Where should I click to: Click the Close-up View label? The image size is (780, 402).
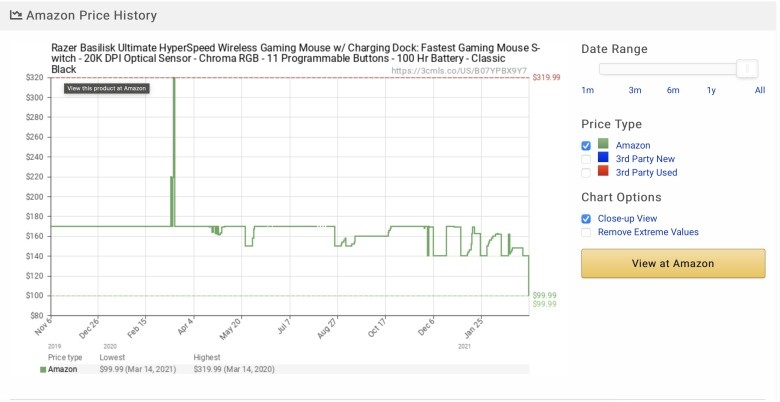(627, 218)
